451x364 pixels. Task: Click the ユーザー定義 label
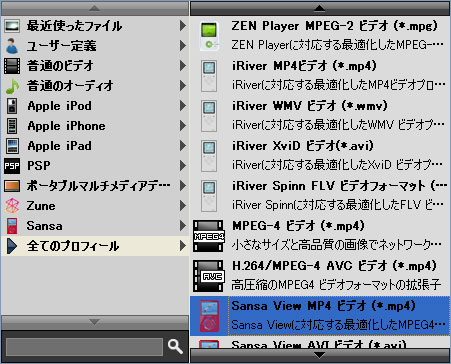62,46
